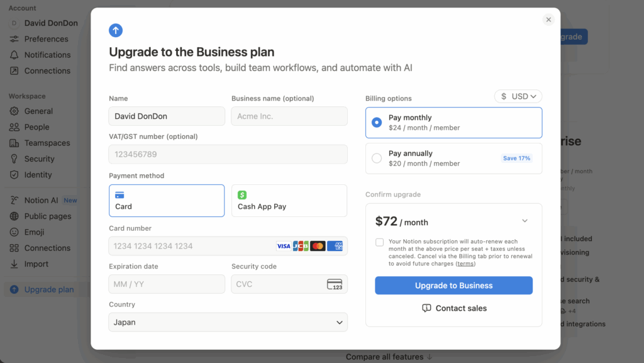Click the Expiration date MM / YY field
Viewport: 644px width, 363px height.
click(167, 284)
